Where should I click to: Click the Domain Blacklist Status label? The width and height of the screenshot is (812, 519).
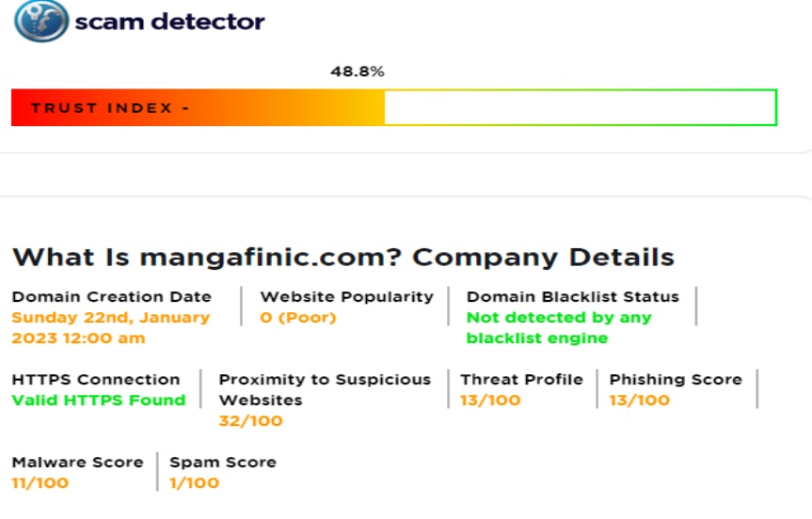572,296
